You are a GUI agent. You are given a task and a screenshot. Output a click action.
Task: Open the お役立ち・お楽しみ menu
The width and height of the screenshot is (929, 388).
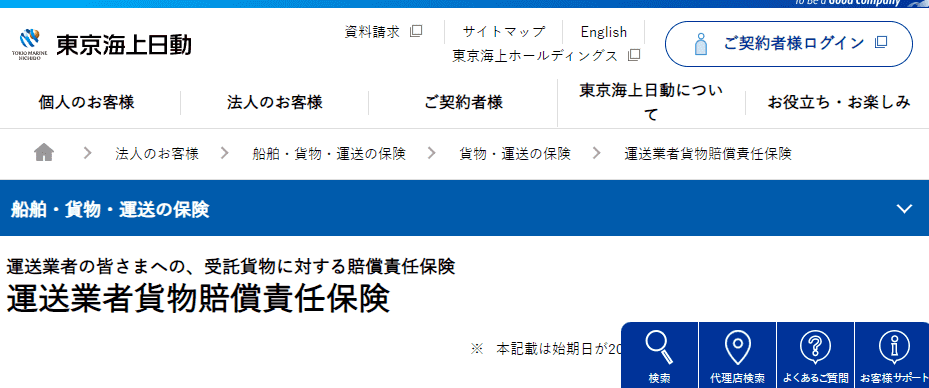click(x=839, y=102)
